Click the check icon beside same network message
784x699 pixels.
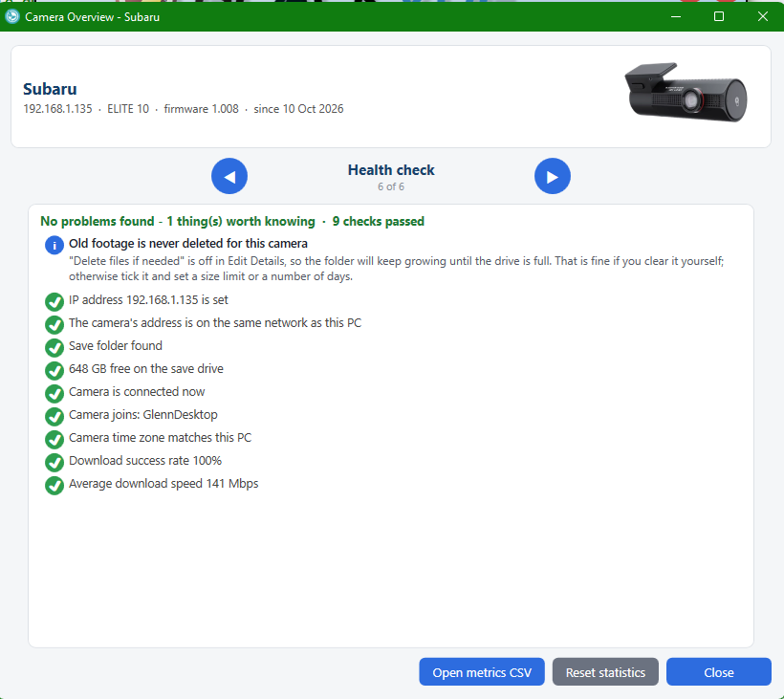point(54,324)
